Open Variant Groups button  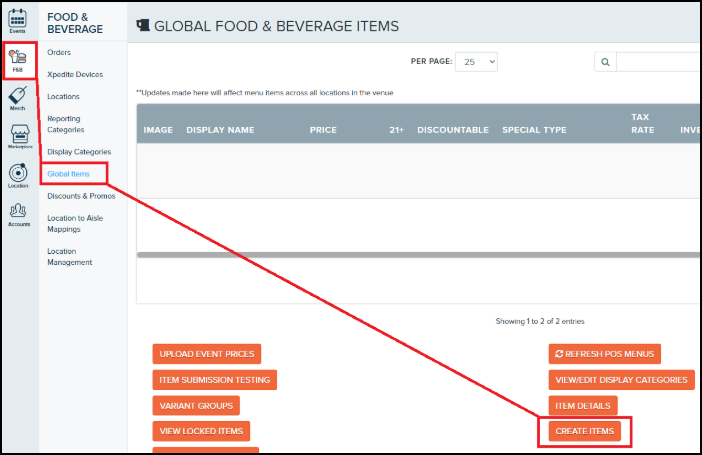click(196, 406)
